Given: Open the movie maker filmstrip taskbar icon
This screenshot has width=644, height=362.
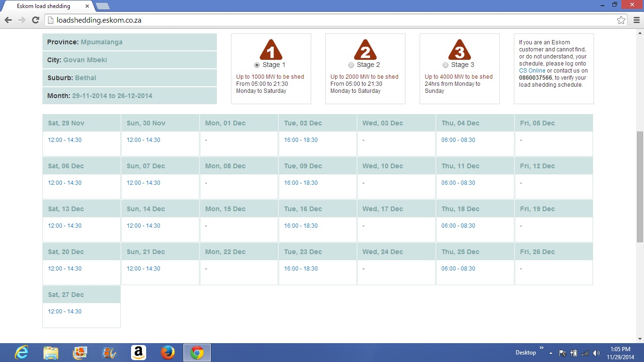Looking at the screenshot, I should click(x=109, y=353).
